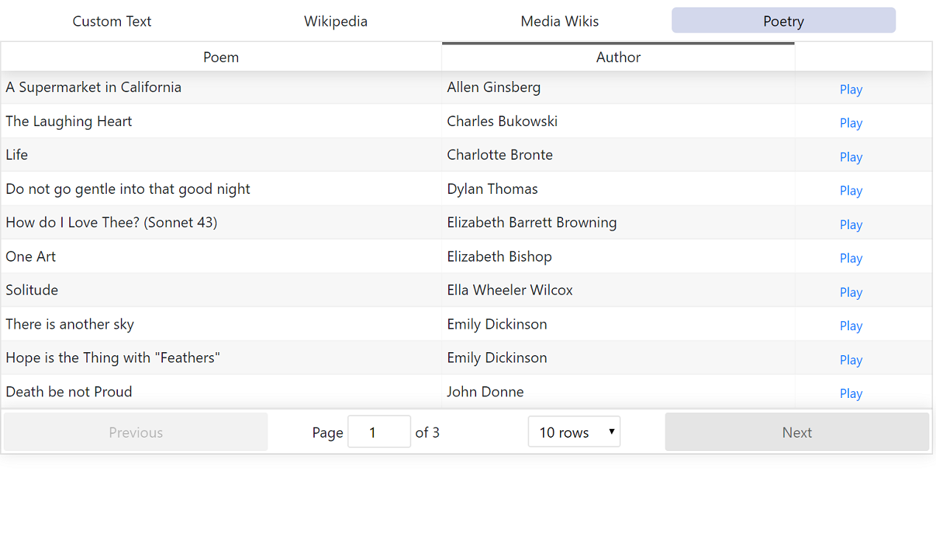Click the disabled Previous button

136,432
